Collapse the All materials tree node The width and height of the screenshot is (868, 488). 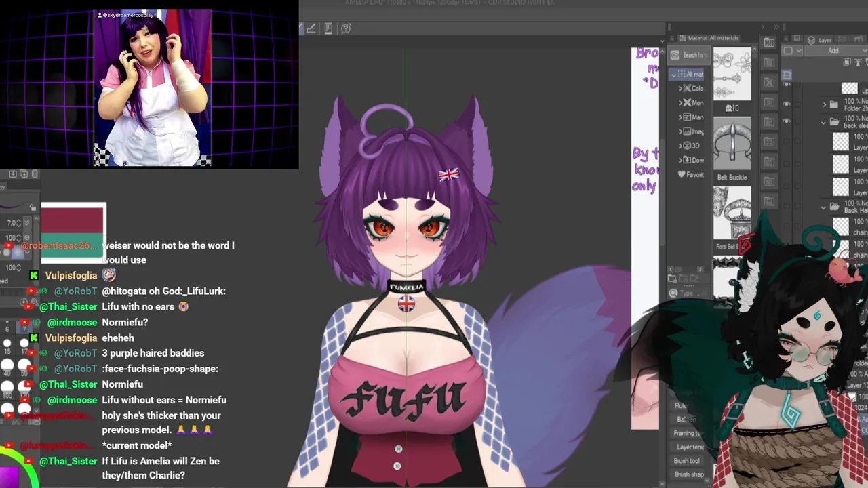coord(674,75)
